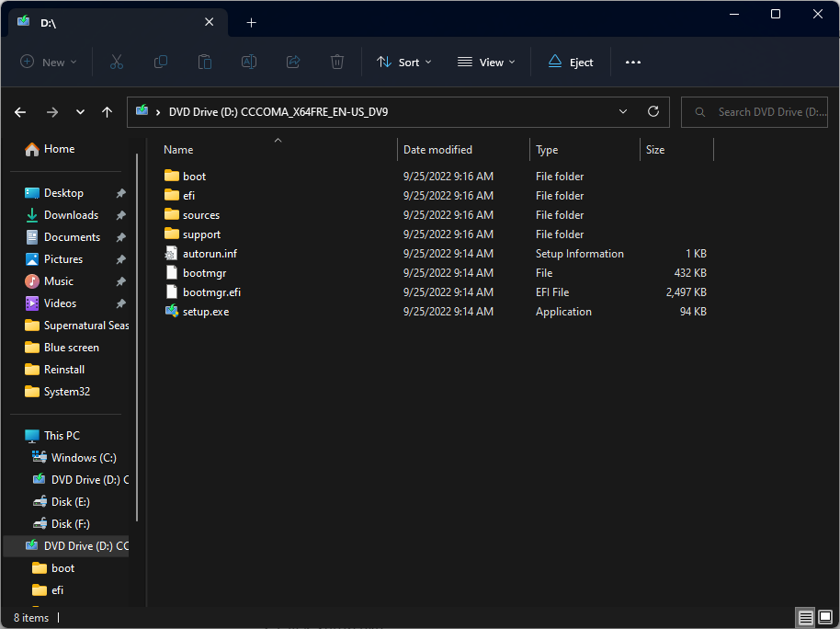Click the breadcrumb chevron before DVD Drive
This screenshot has width=840, height=629.
(158, 112)
